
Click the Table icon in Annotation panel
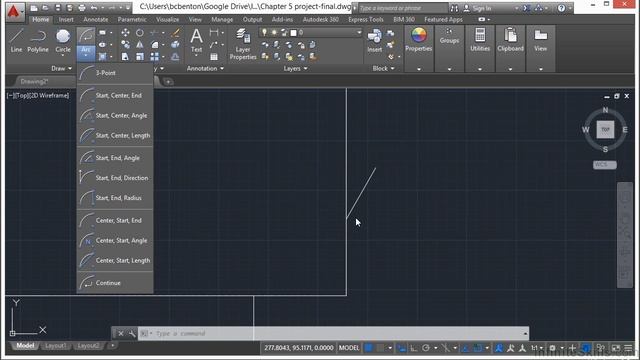tap(214, 57)
